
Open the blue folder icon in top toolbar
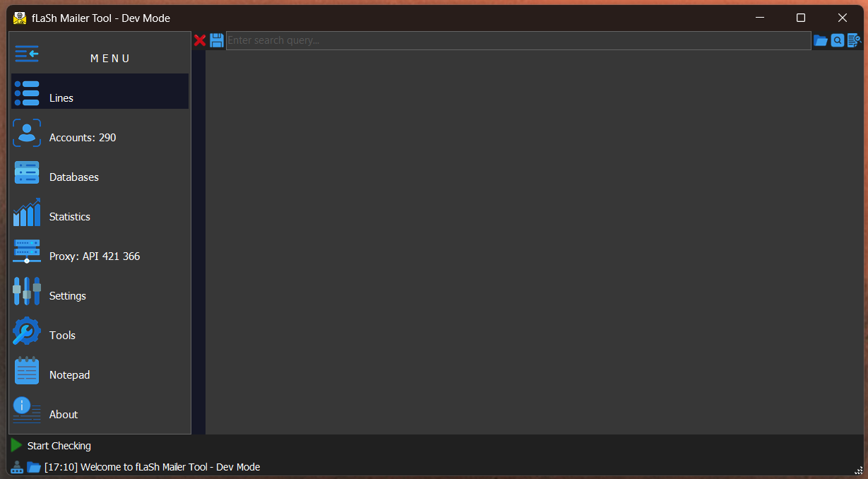[821, 40]
